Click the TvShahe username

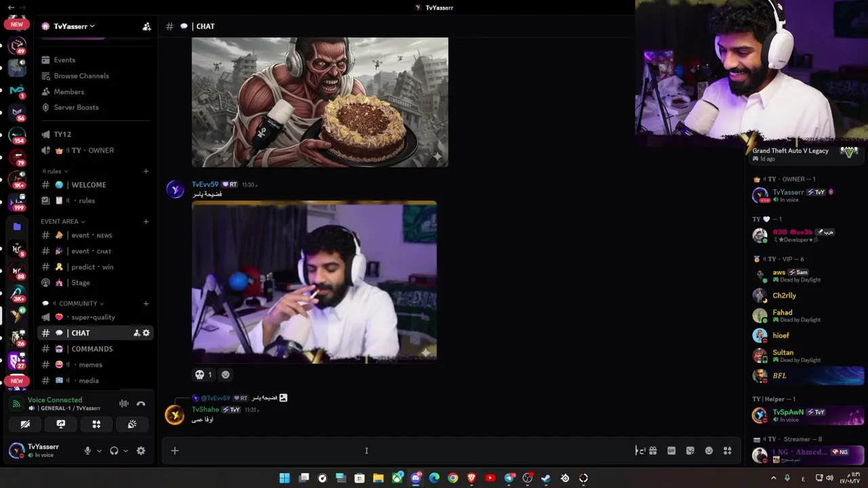tap(205, 409)
